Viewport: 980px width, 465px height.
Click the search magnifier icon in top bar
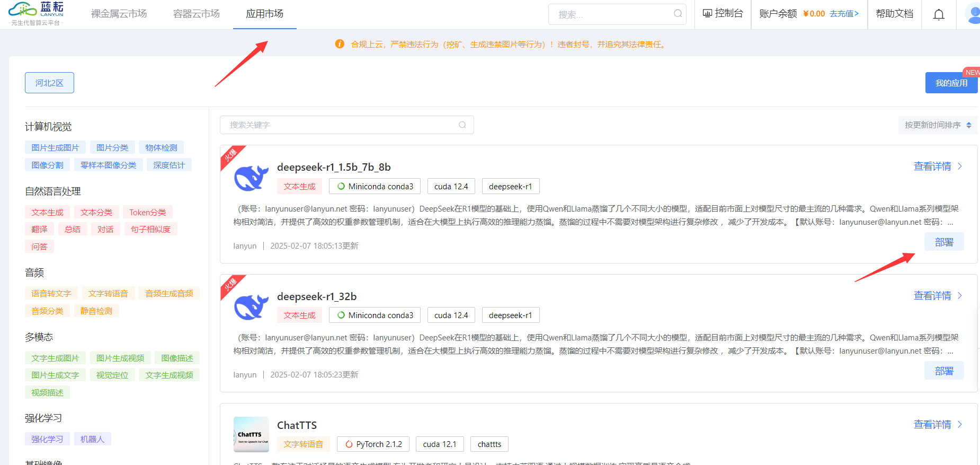[678, 14]
